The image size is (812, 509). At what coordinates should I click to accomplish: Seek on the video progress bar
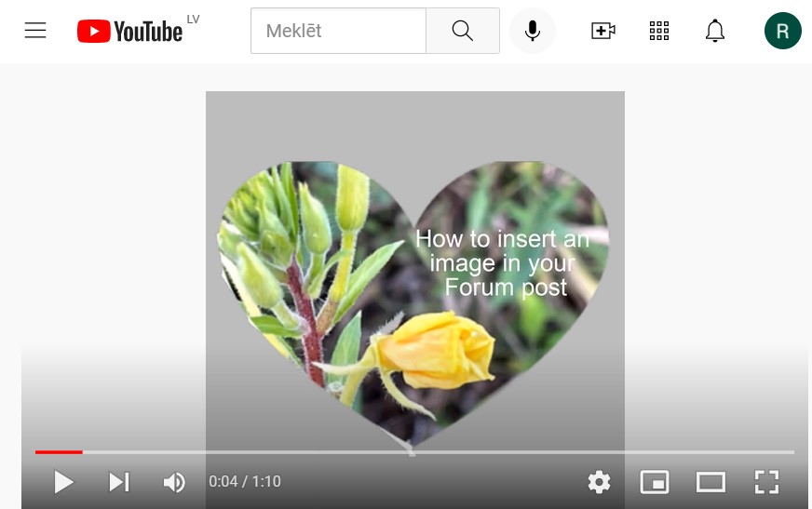(414, 452)
